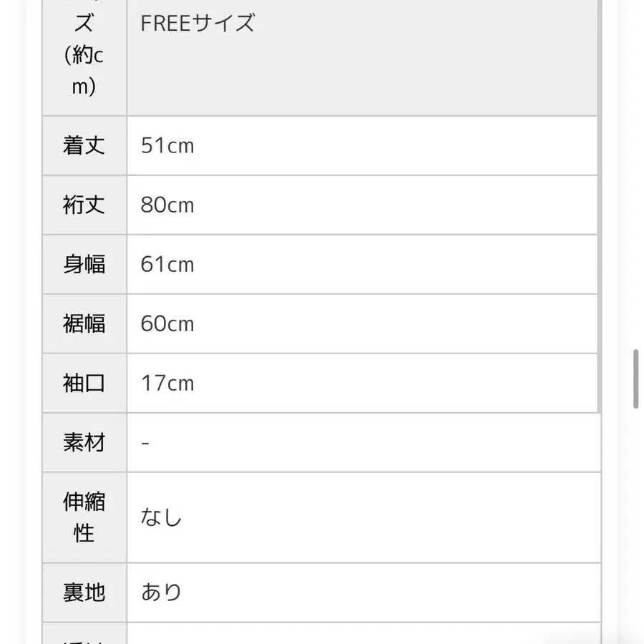Select the dash value beside 素材
This screenshot has width=644, height=644.
point(146,444)
